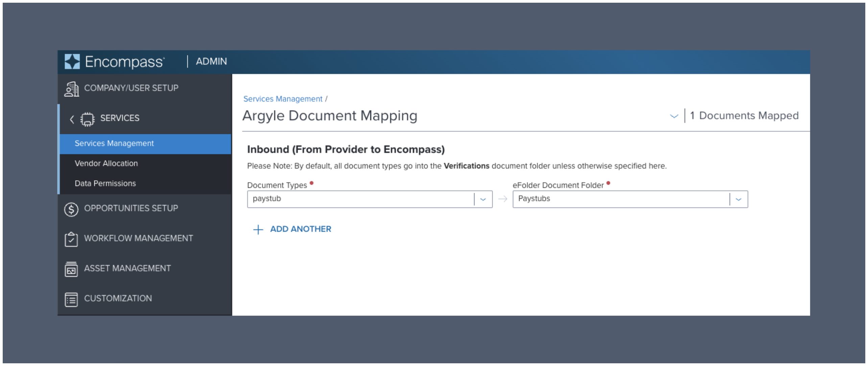Click the Workflow Management clipboard icon
868x366 pixels.
coord(71,239)
